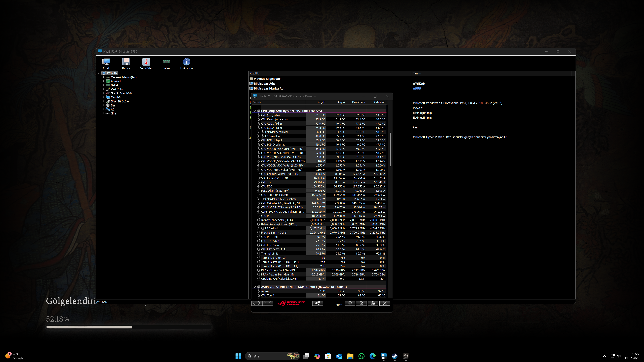
Task: Expand L3 Sıcaklıkları sensor row
Action: tap(258, 136)
